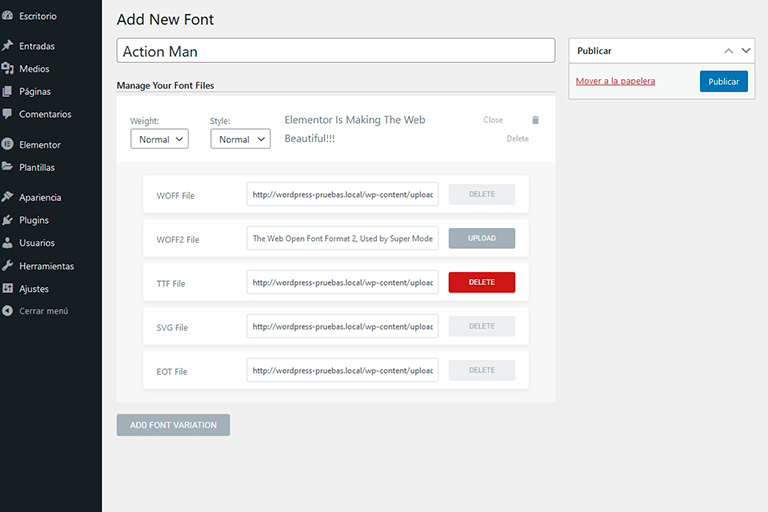Click the WOFF2 File label
This screenshot has height=512, width=768.
pos(178,240)
